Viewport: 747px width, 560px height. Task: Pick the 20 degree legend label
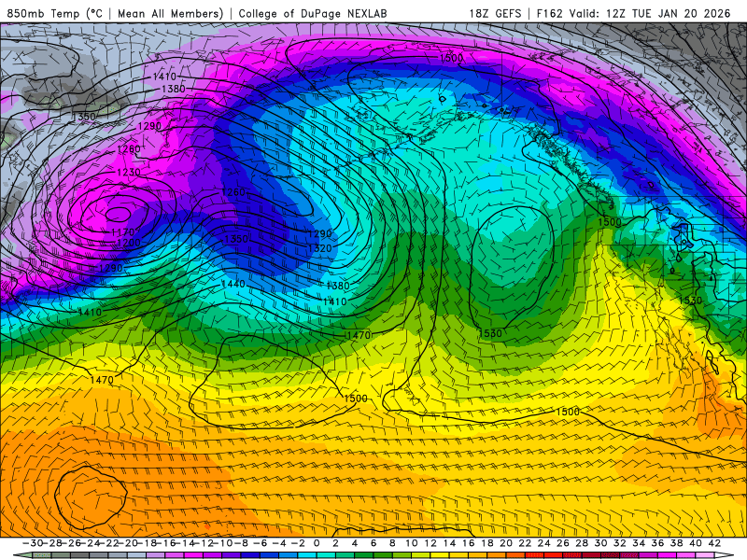click(506, 543)
